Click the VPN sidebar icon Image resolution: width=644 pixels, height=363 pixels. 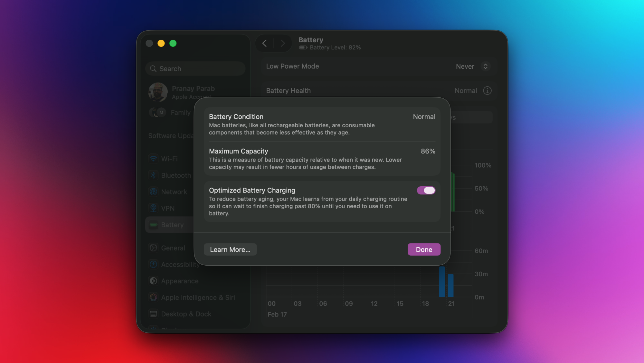(154, 208)
